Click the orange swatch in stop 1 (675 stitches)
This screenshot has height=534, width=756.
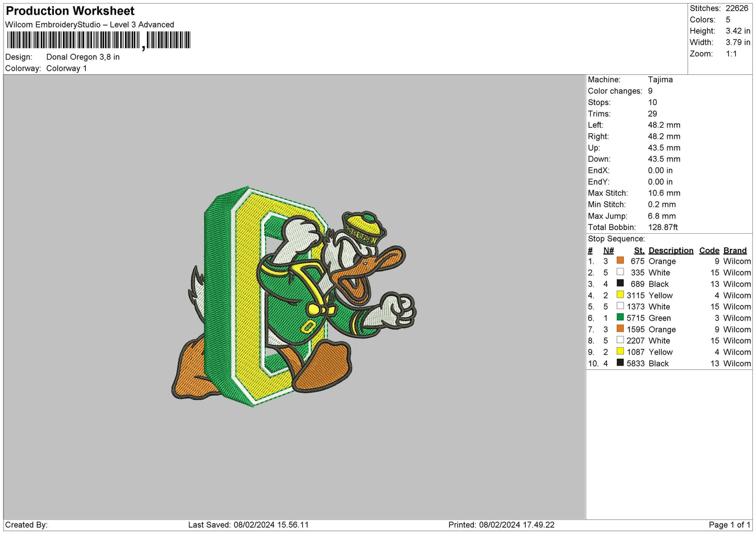pos(620,260)
